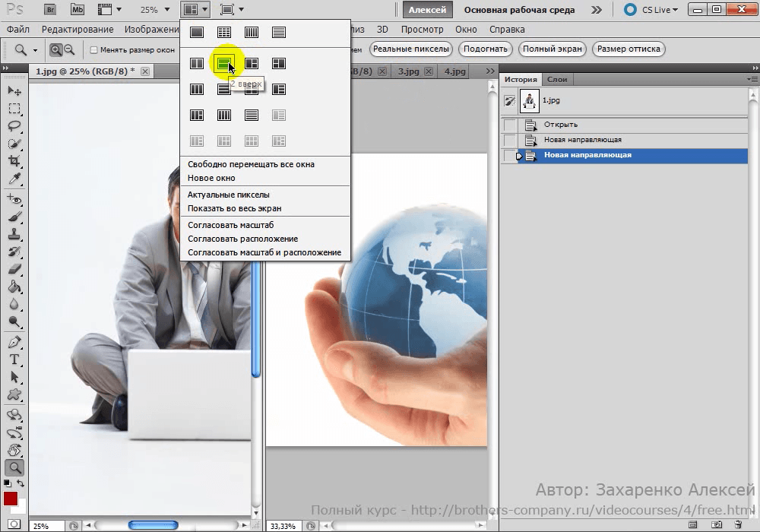The height and width of the screenshot is (532, 760).
Task: Launch Adobe Bridge from the Br icon
Action: (x=50, y=10)
